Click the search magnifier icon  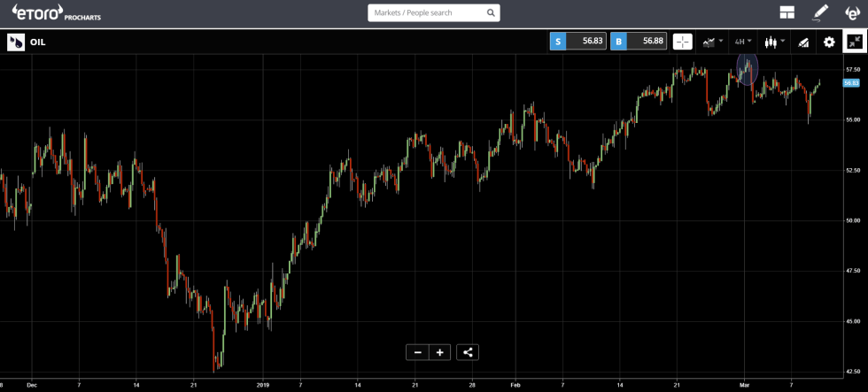point(491,13)
